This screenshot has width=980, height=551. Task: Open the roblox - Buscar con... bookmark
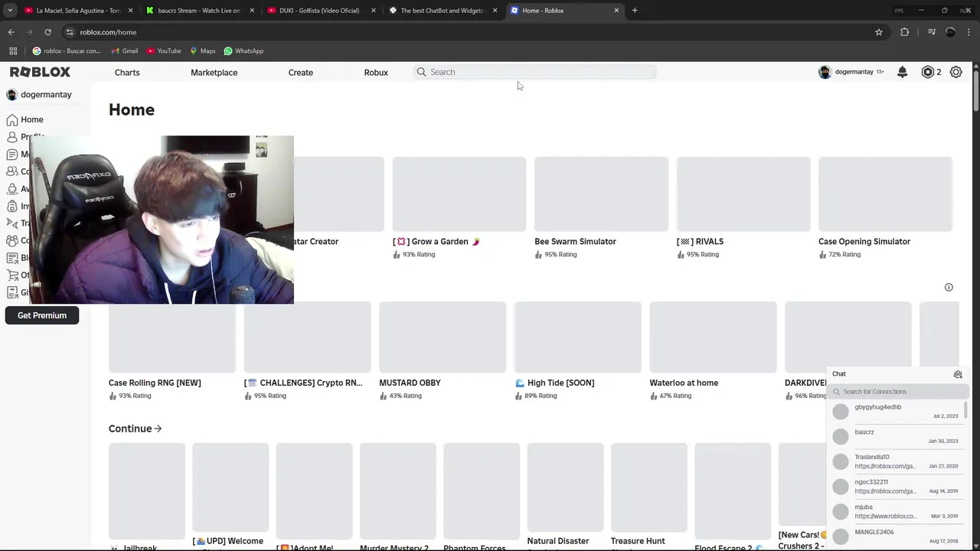coord(67,51)
